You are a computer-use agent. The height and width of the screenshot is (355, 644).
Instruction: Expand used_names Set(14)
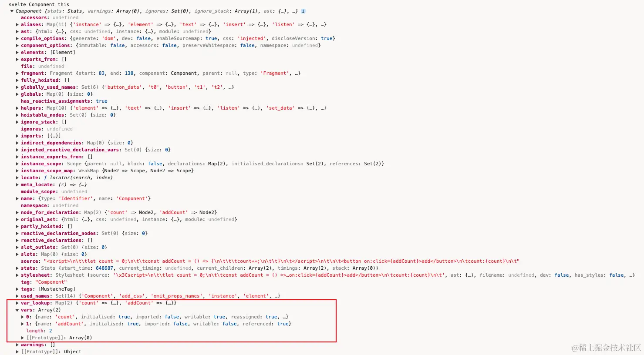(x=17, y=296)
